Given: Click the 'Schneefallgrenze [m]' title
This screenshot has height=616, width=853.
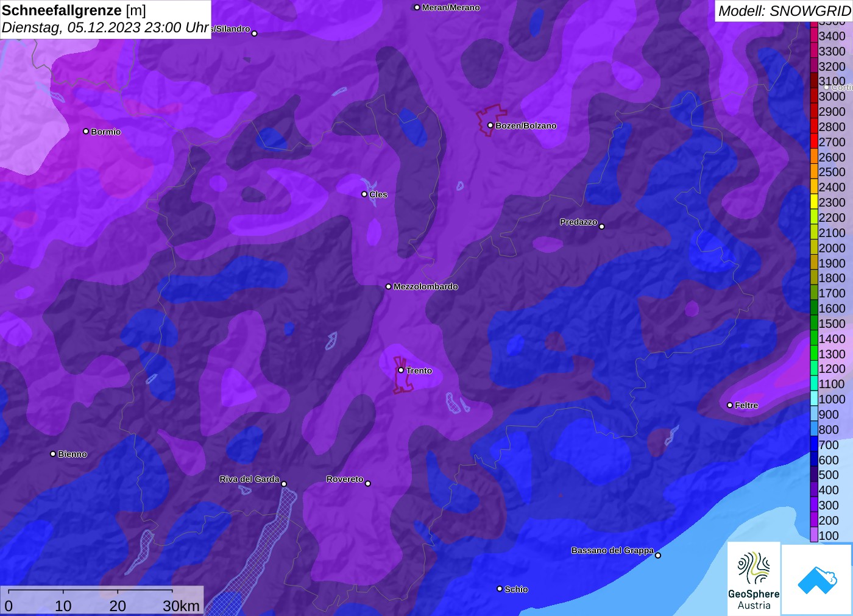Looking at the screenshot, I should [74, 10].
